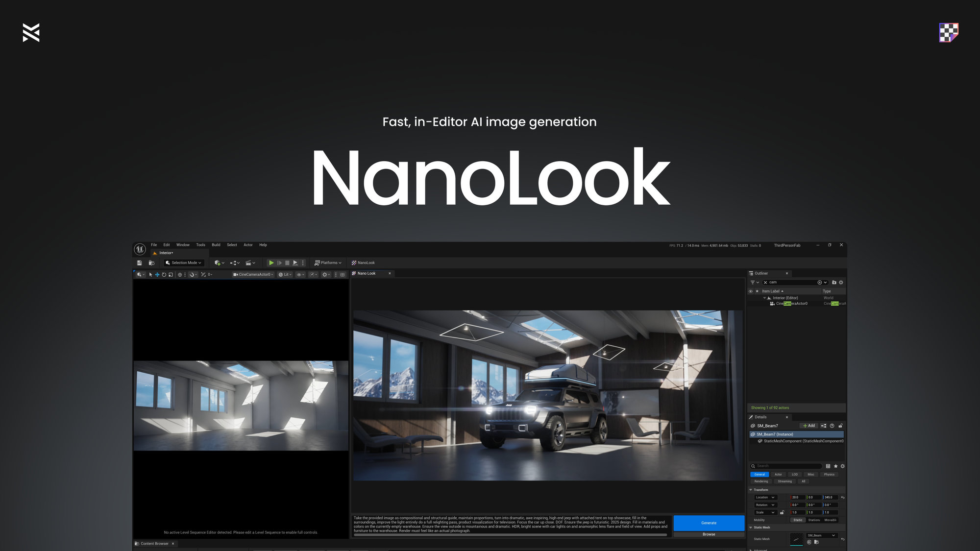
Task: Reset Location to default arrow
Action: (x=842, y=498)
